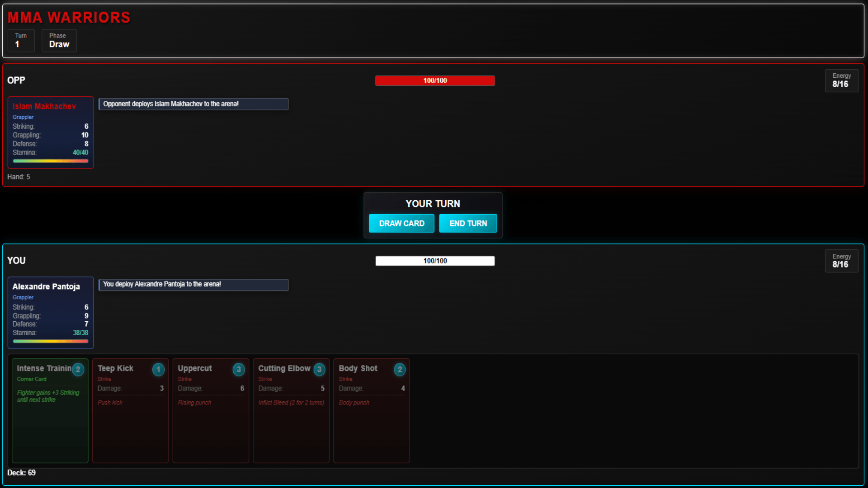The width and height of the screenshot is (868, 488).
Task: Click the Uppercut energy cost badge
Action: tap(239, 370)
